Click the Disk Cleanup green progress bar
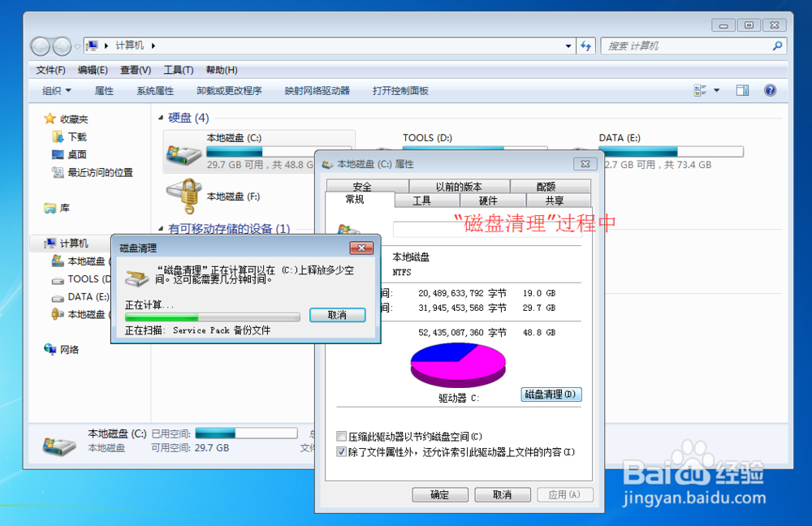812x526 pixels. [x=212, y=317]
